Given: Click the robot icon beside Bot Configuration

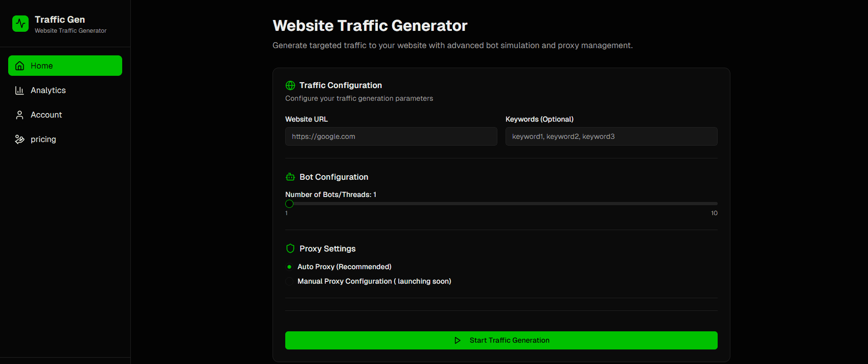Looking at the screenshot, I should coord(290,177).
